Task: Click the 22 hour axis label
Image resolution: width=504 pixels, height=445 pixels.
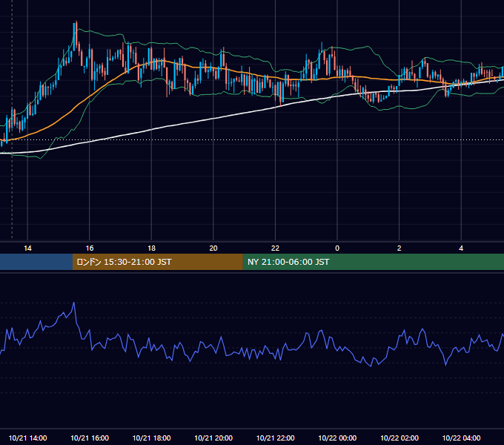Action: [275, 248]
